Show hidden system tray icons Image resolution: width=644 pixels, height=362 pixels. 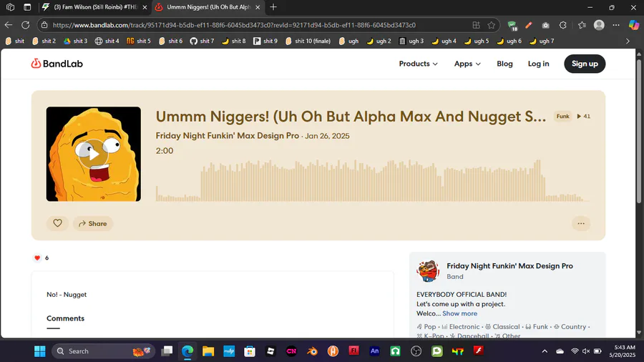tap(545, 351)
